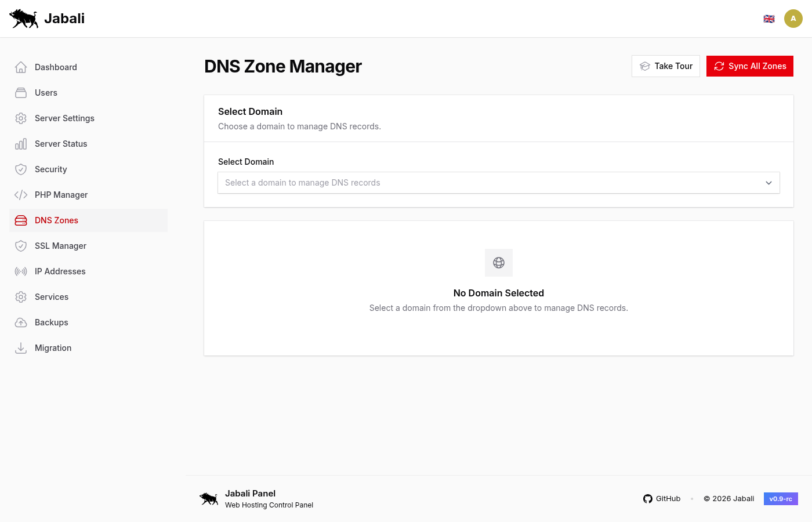
Task: Click the GitHub logo in the footer
Action: point(648,498)
